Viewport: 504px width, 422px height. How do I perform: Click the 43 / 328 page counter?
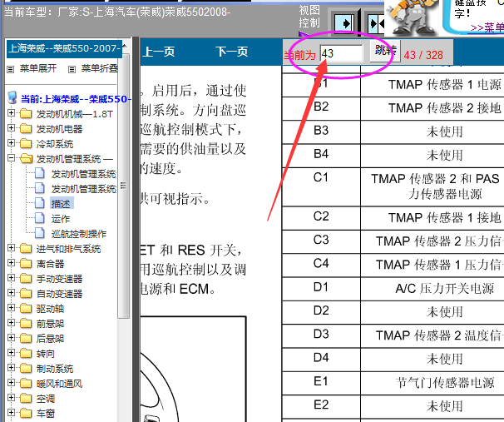423,55
